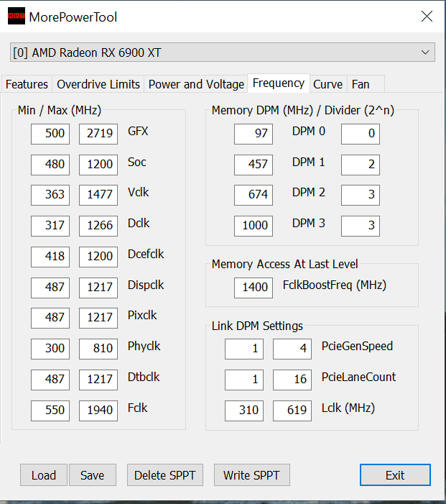Click the DPM 0 divider field
The width and height of the screenshot is (446, 504).
coord(361,134)
